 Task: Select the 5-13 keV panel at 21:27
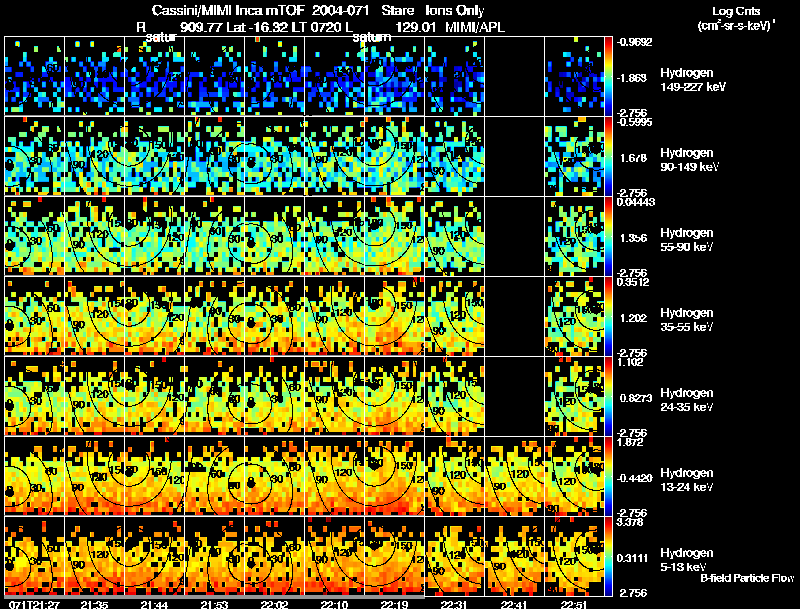[35, 556]
